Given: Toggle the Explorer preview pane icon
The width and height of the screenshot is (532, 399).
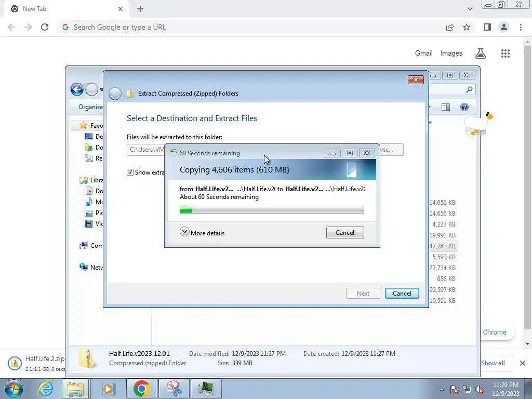Looking at the screenshot, I should 445,107.
